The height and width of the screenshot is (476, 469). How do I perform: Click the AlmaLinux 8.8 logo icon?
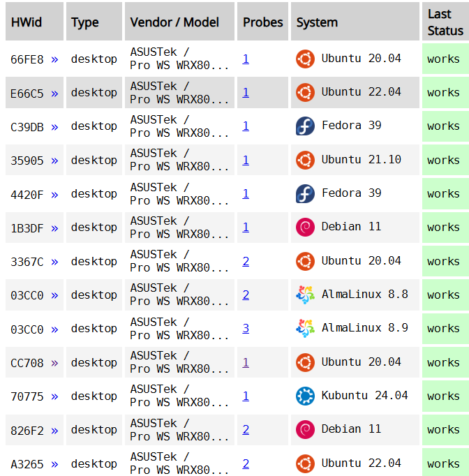(x=305, y=295)
